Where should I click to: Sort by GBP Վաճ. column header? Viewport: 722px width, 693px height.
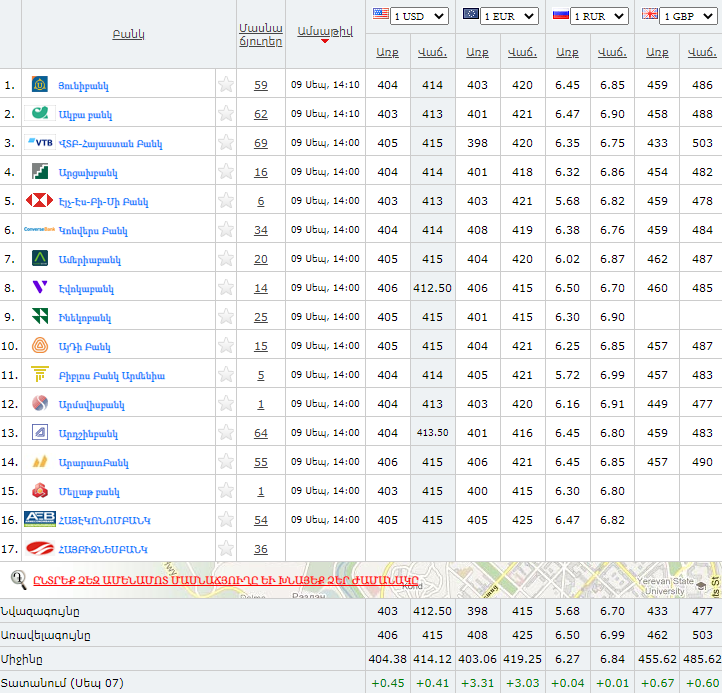tap(702, 52)
